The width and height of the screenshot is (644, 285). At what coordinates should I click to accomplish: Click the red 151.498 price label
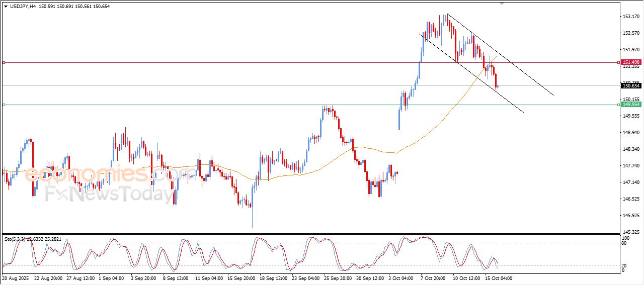[630, 62]
